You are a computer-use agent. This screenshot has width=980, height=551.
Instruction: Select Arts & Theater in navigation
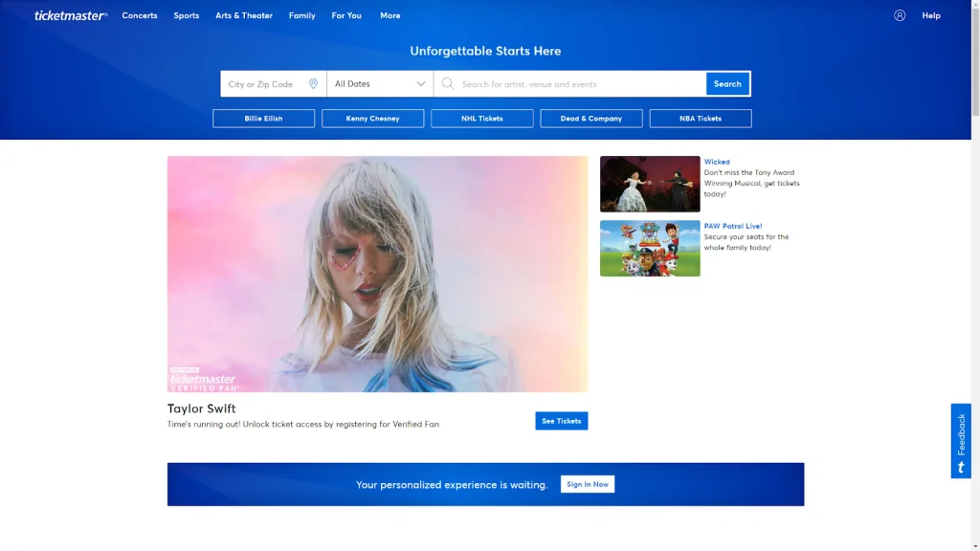pyautogui.click(x=244, y=15)
